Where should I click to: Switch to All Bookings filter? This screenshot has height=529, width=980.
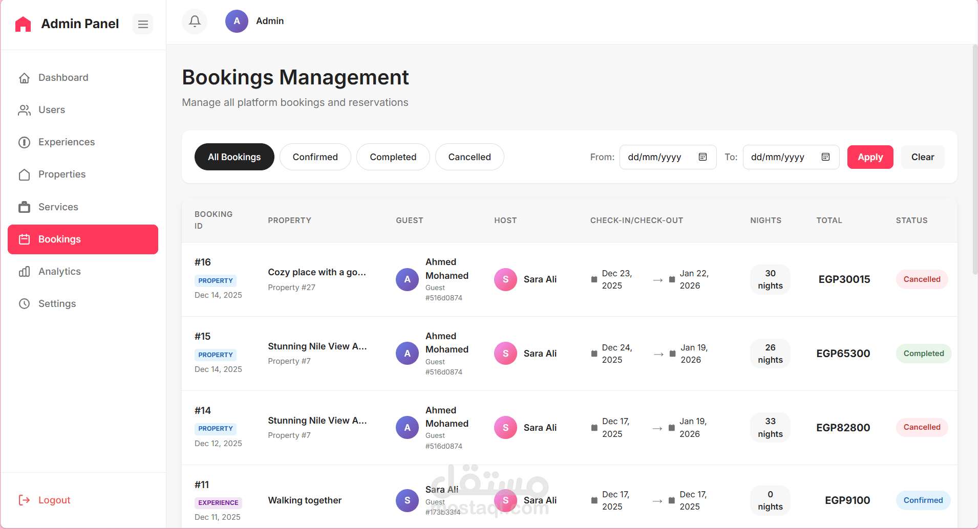tap(234, 157)
